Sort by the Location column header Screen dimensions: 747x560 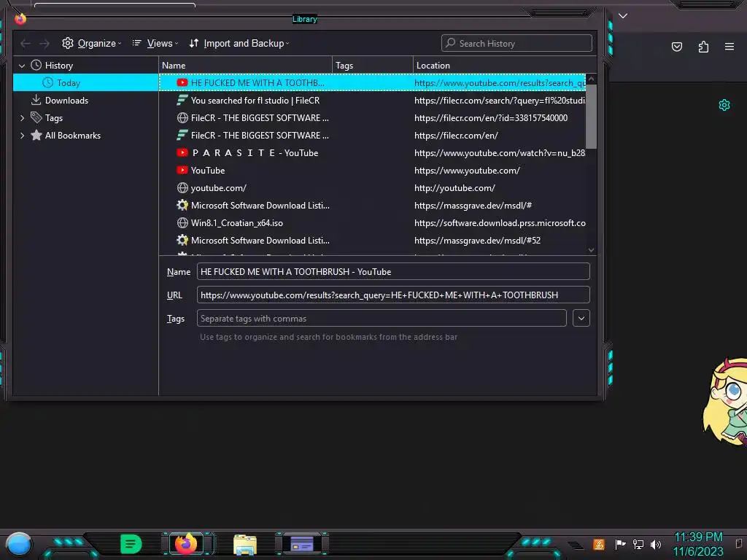(x=505, y=65)
